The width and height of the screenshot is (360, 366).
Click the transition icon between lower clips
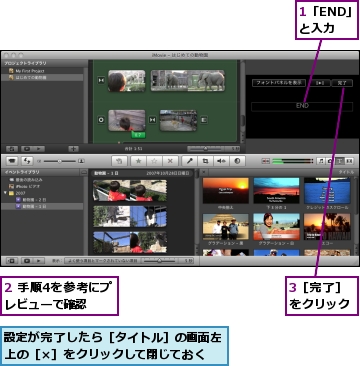152,120
